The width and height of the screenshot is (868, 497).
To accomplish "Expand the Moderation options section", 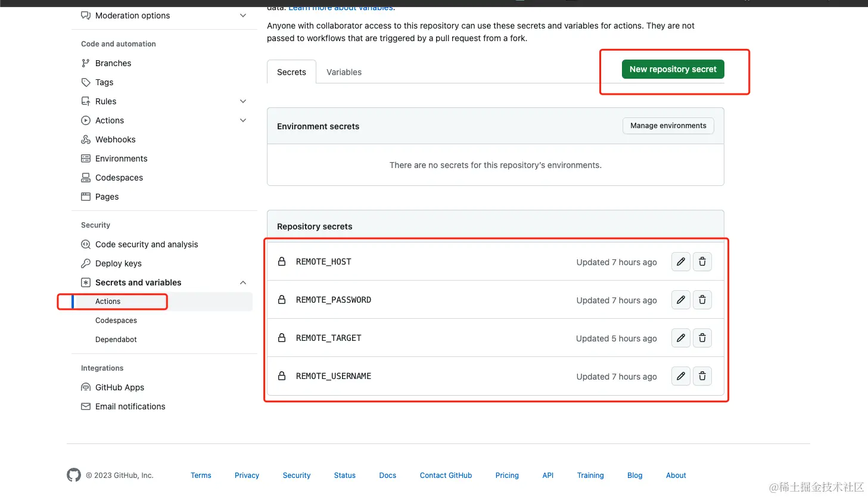I will [x=243, y=15].
